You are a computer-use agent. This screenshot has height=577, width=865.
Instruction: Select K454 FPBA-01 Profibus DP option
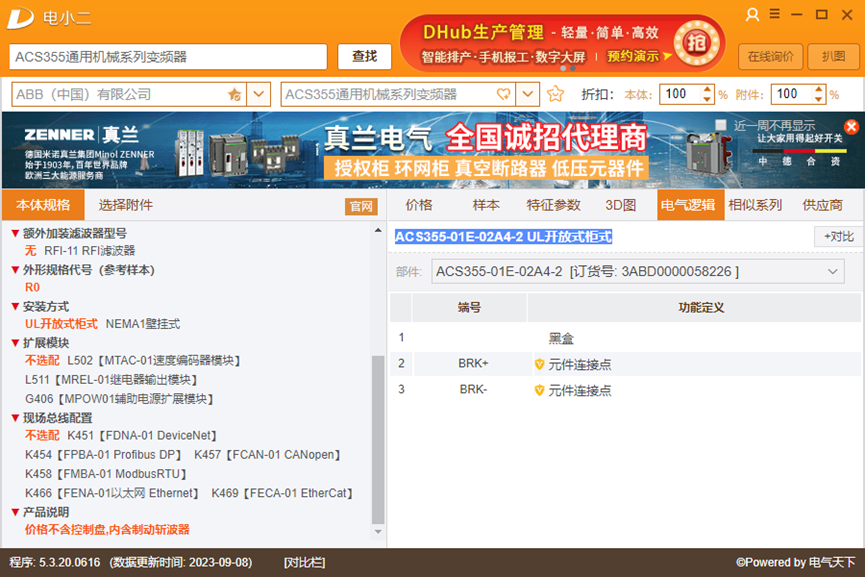(x=104, y=455)
